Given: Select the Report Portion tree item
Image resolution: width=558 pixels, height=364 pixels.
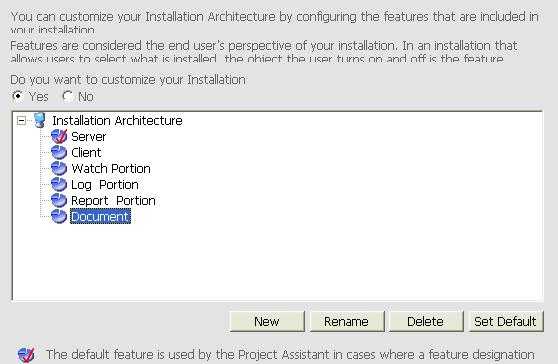Looking at the screenshot, I should [x=113, y=200].
